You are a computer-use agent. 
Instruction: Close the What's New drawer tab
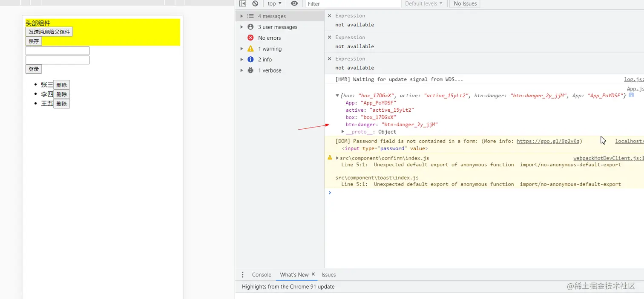point(313,274)
